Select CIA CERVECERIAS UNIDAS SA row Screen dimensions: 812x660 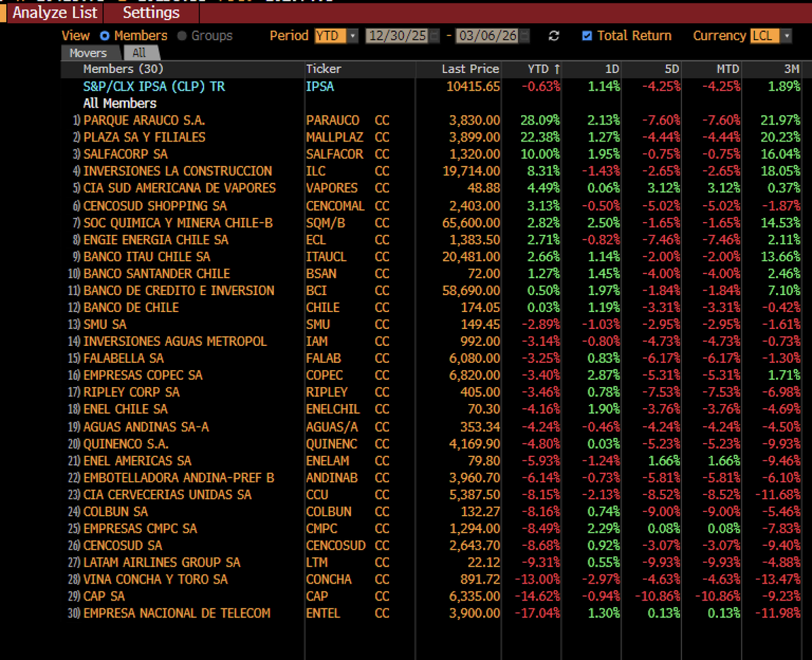click(432, 495)
